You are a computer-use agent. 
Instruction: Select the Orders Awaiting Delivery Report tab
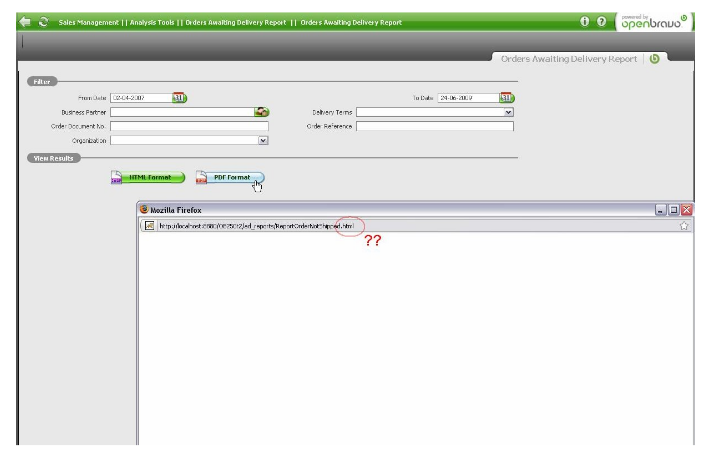click(568, 59)
